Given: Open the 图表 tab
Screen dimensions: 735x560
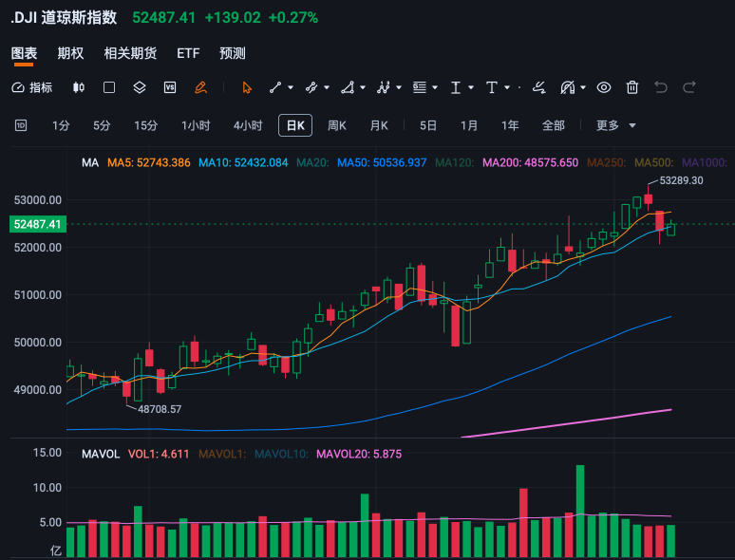Looking at the screenshot, I should pos(25,53).
